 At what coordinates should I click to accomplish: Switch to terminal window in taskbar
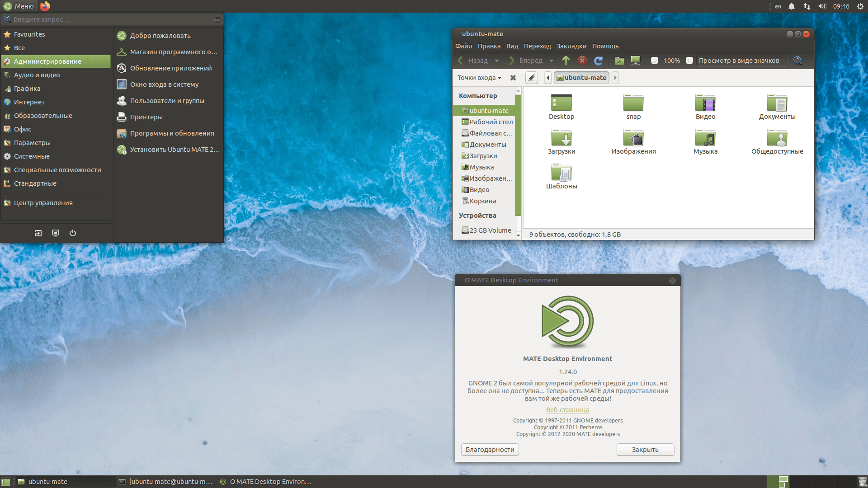pyautogui.click(x=165, y=482)
